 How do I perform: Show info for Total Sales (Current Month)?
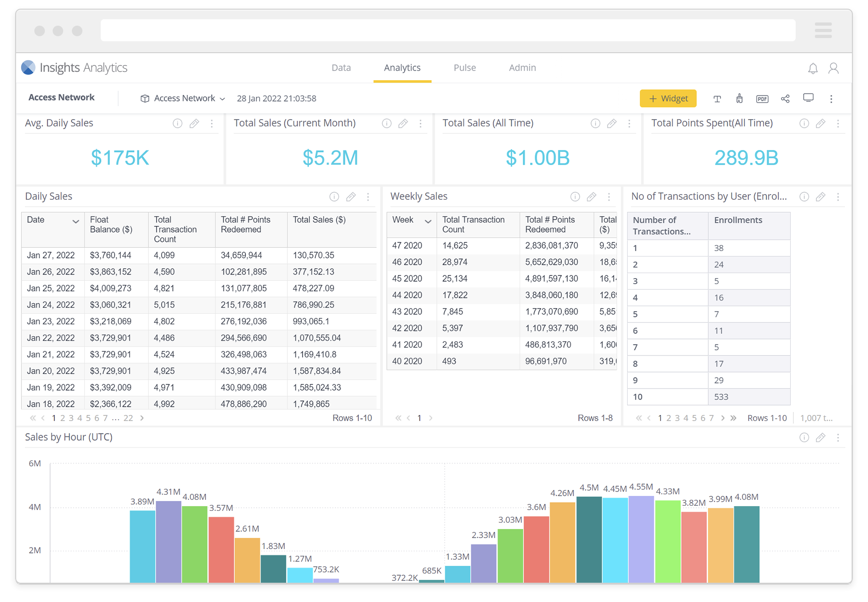tap(387, 123)
